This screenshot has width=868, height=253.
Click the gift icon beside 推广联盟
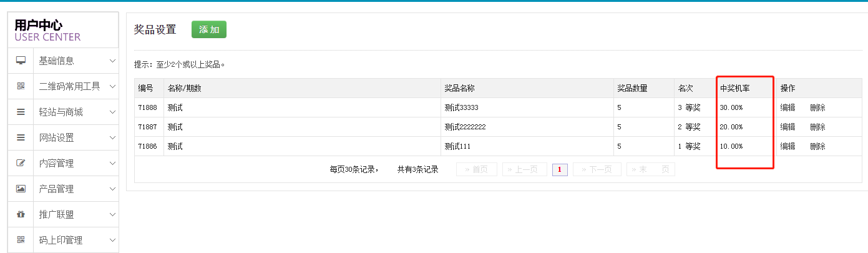click(x=21, y=214)
